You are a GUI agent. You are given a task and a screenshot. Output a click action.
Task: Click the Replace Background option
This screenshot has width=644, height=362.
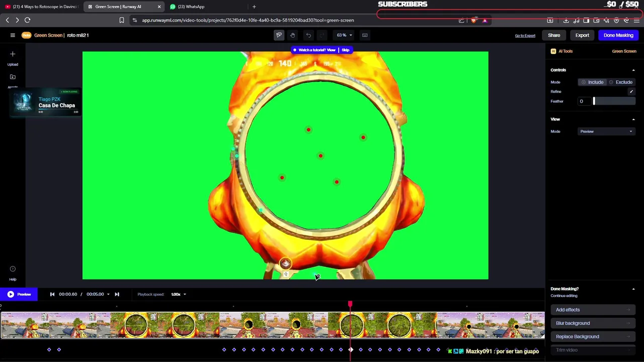[x=592, y=337]
